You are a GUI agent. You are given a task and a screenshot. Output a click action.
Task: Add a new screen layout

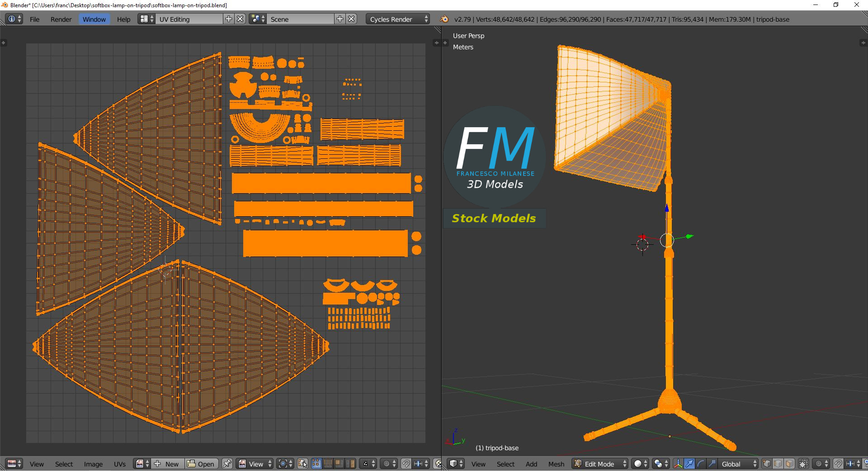tap(229, 19)
